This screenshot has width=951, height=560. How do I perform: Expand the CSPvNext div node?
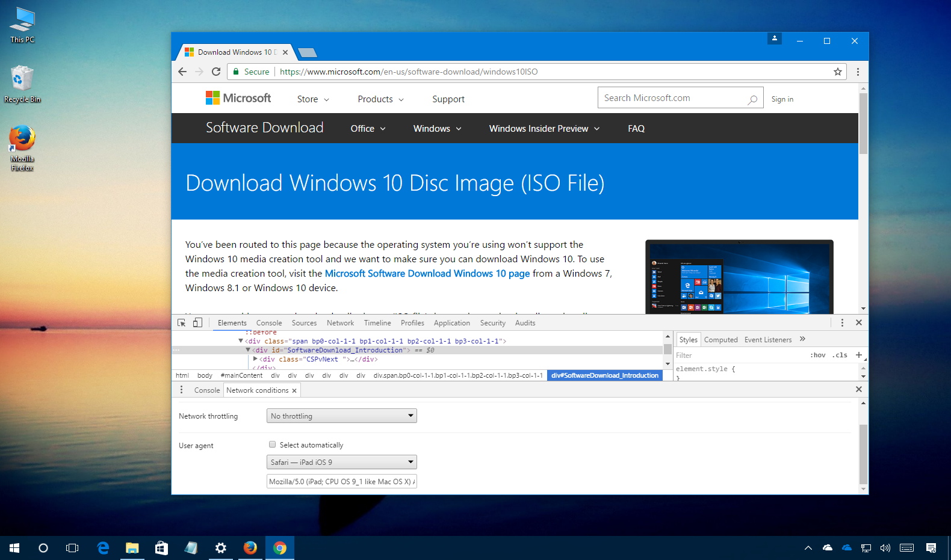point(255,358)
